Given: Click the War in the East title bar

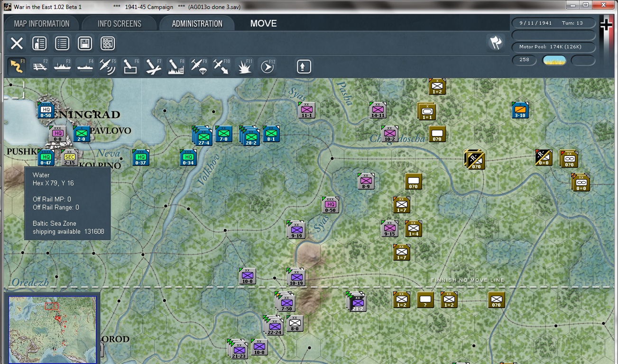Looking at the screenshot, I should (x=308, y=6).
